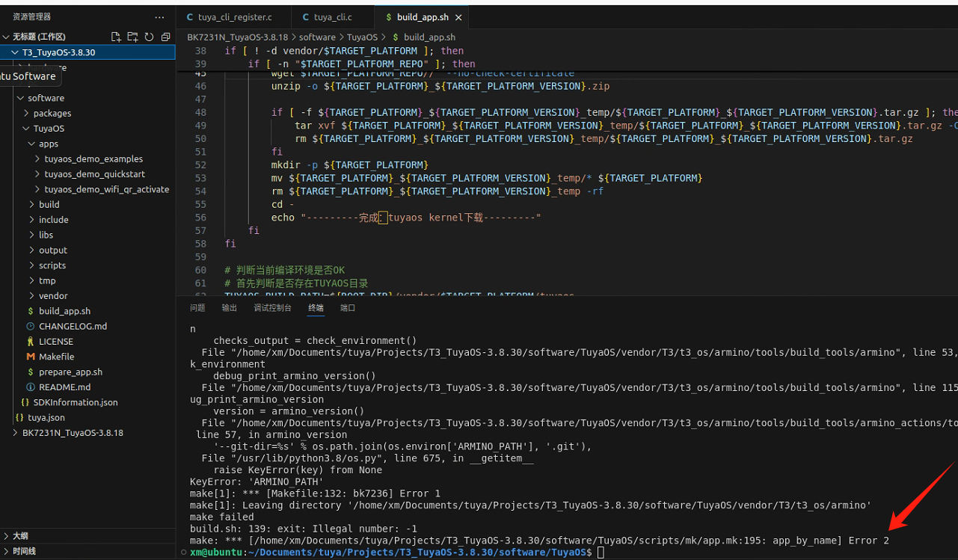This screenshot has width=958, height=560.
Task: Collapse the T3_TuyaOS-3.8.30 root folder
Action: coord(87,52)
